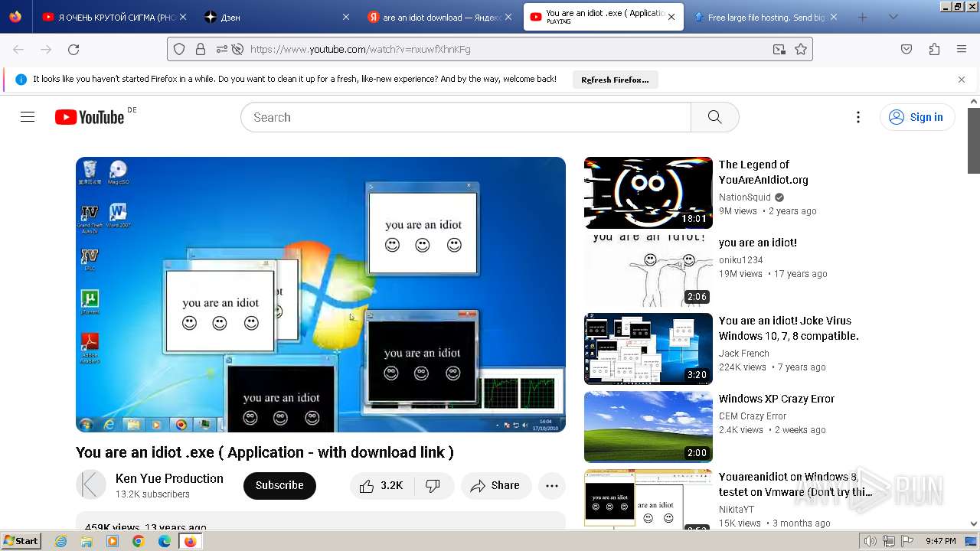This screenshot has width=980, height=551.
Task: Open the Windows Start menu
Action: (x=21, y=541)
